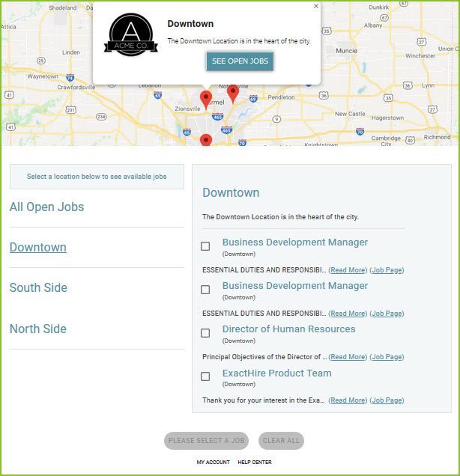Viewport: 460px width, 476px height.
Task: Click the Hagerstown label on the map
Action: 387,118
